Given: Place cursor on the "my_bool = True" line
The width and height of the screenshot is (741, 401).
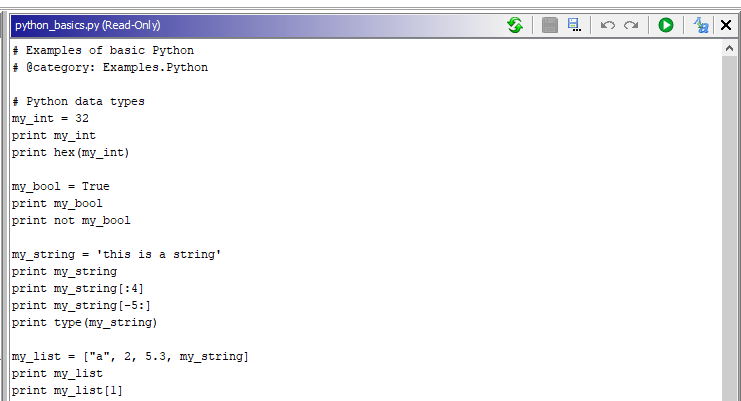Looking at the screenshot, I should coord(61,186).
